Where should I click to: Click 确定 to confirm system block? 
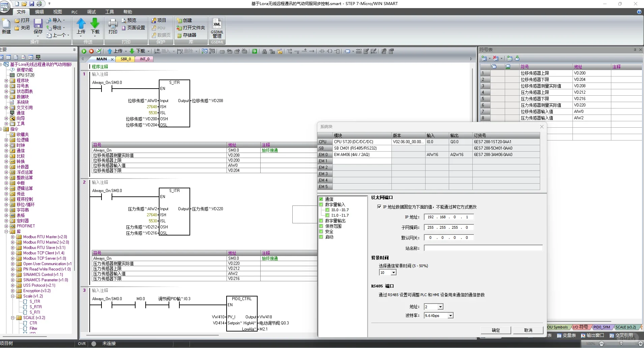[x=496, y=330]
